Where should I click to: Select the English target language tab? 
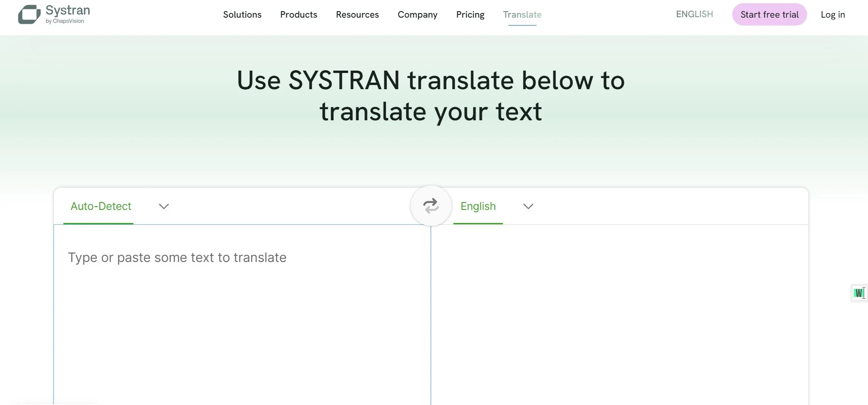tap(478, 206)
